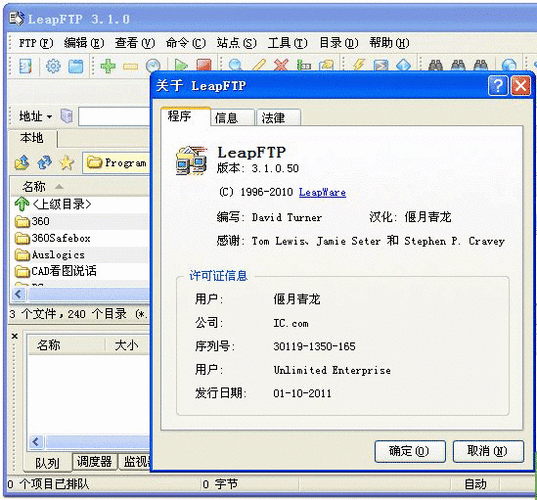Open the 站点(S) menu

point(237,43)
